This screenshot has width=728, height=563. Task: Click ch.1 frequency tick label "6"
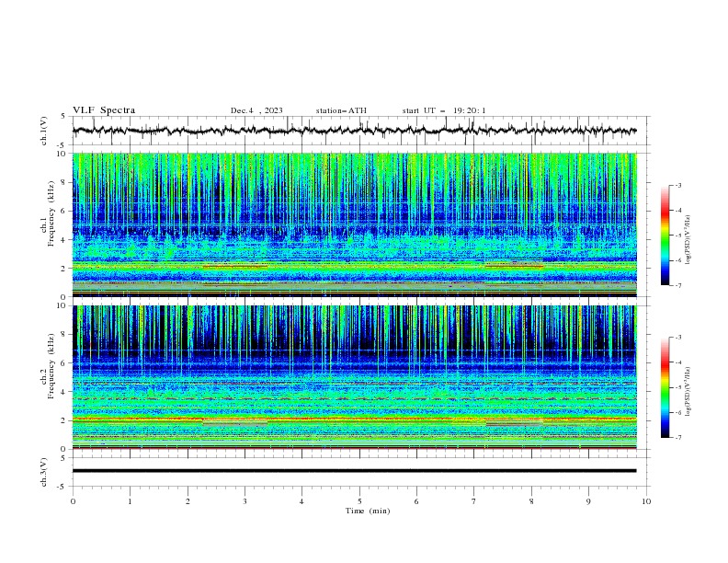coord(65,211)
